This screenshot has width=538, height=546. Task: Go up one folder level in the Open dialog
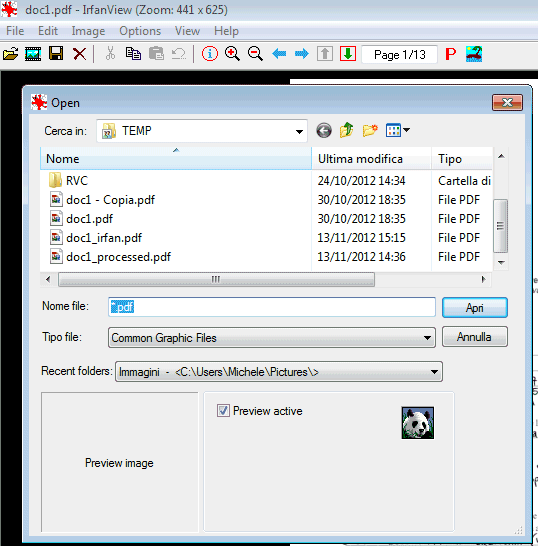coord(346,130)
